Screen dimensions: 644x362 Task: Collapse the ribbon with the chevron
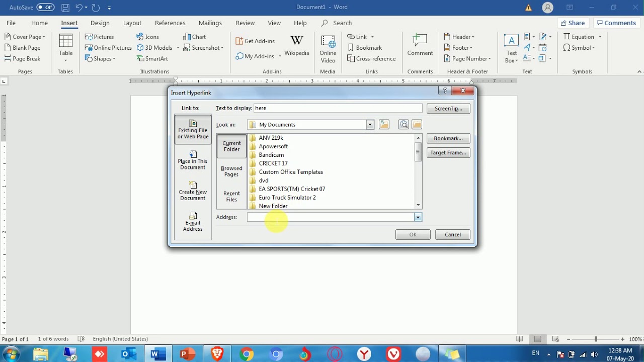click(x=639, y=72)
